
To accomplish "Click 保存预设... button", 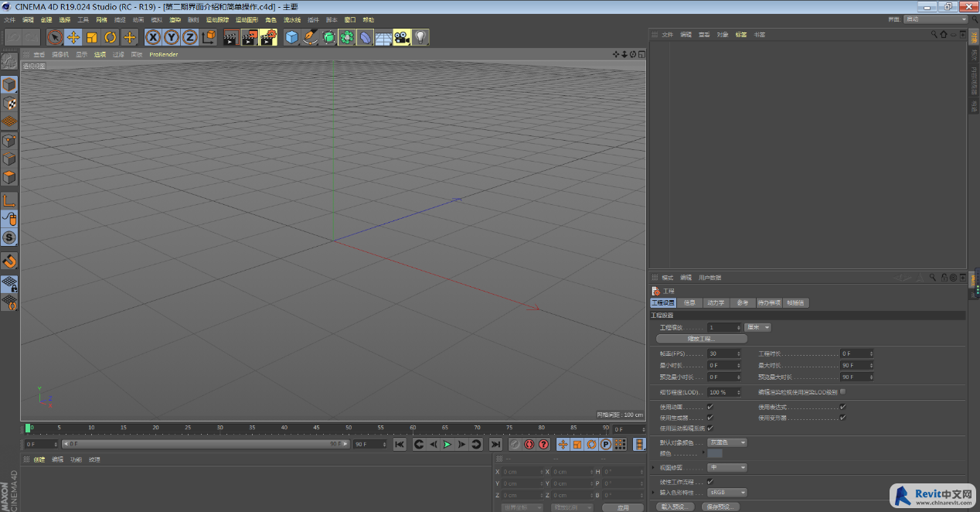I will (x=720, y=507).
